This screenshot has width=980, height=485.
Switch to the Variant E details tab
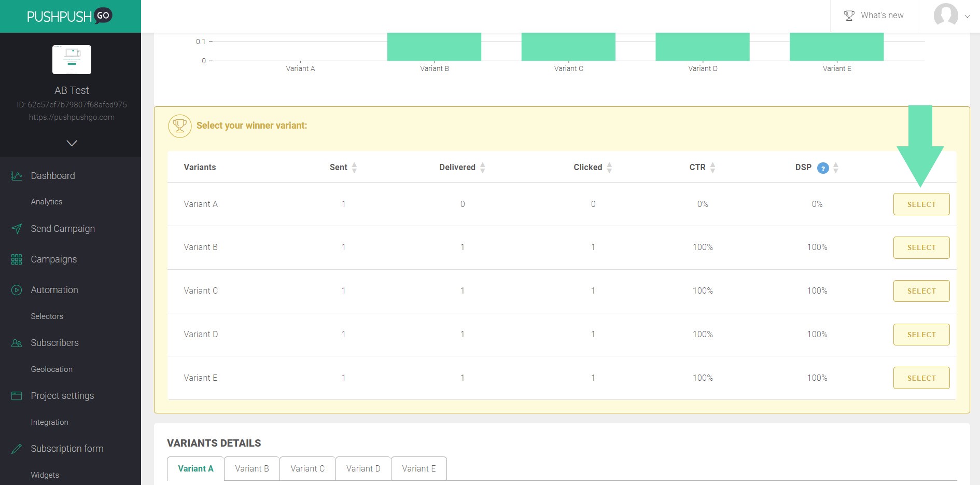point(419,469)
